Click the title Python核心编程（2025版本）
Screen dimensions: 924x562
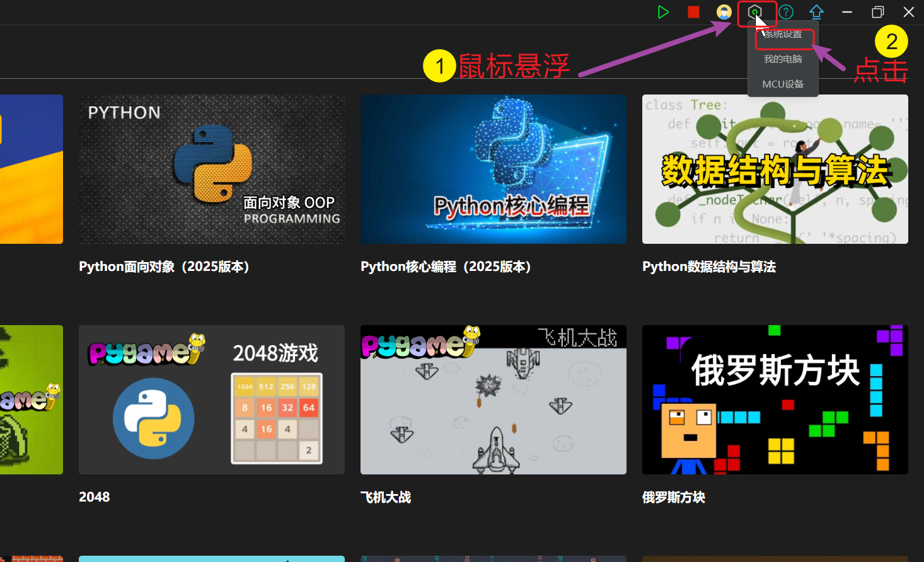[446, 267]
